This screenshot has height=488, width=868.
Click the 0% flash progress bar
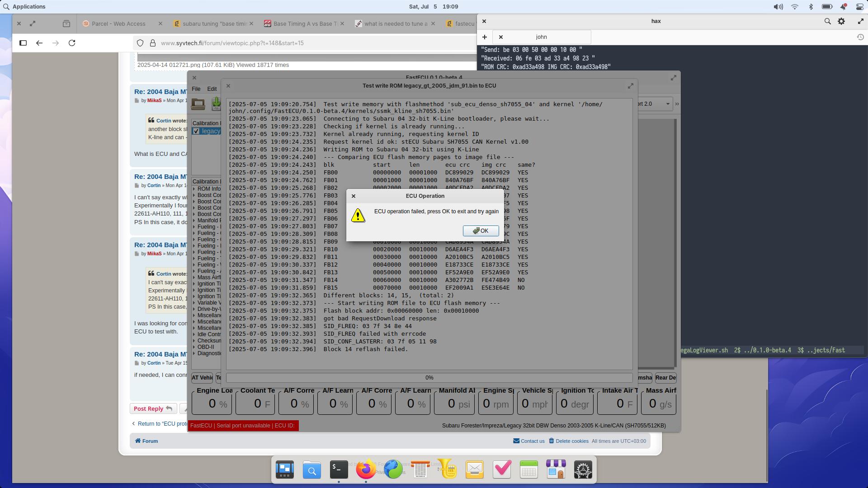coord(429,378)
